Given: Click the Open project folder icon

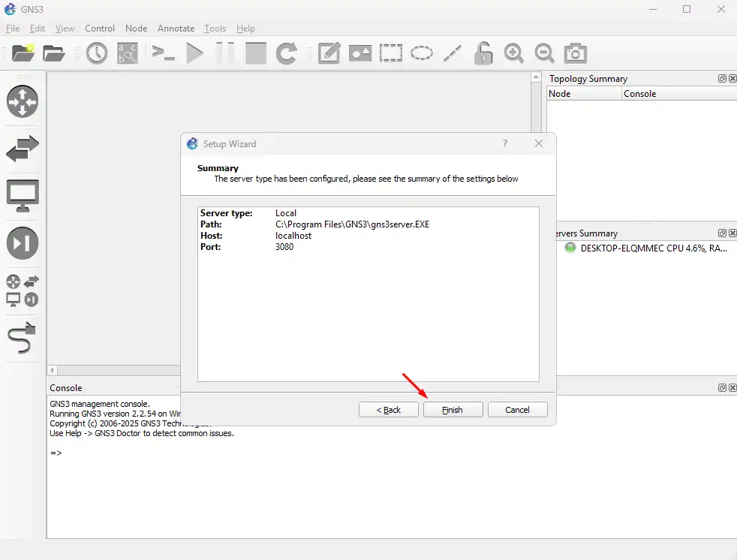Looking at the screenshot, I should (54, 53).
